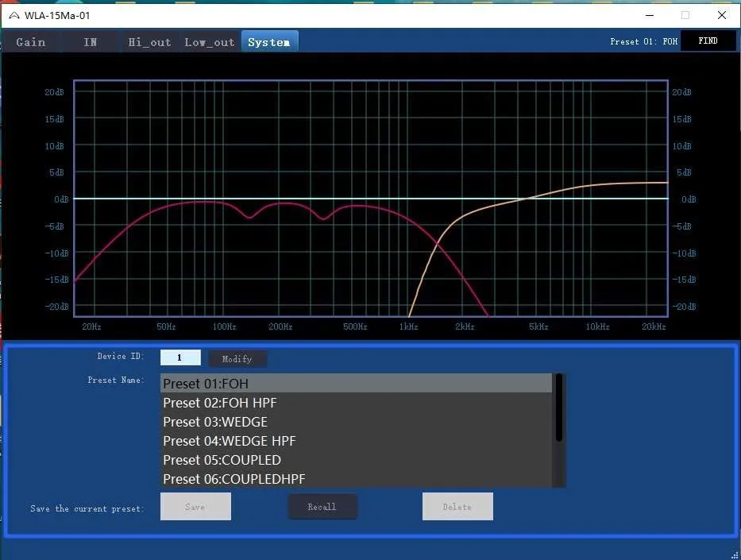Click the window resize grip icon
This screenshot has width=741, height=560.
pos(735,554)
